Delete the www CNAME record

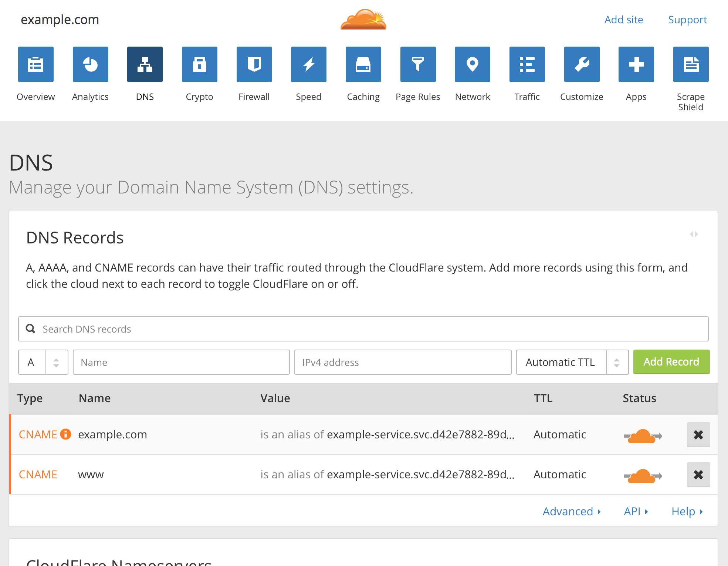(698, 475)
